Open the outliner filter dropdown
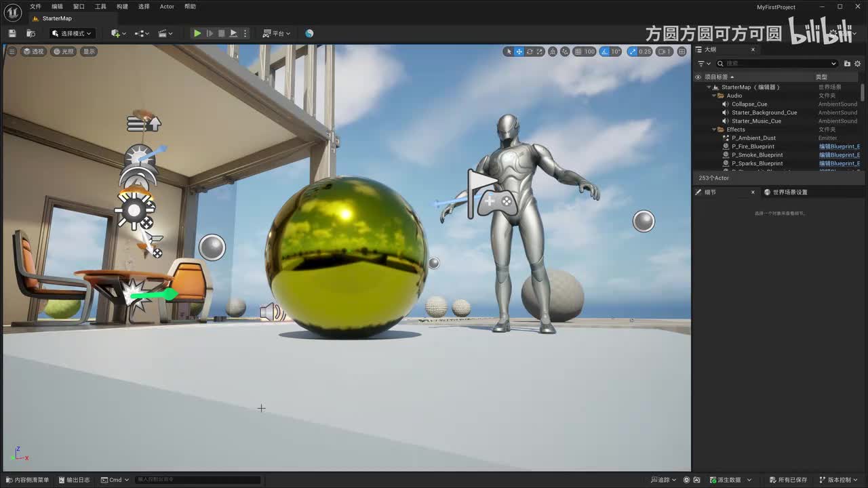The height and width of the screenshot is (488, 868). pyautogui.click(x=704, y=64)
